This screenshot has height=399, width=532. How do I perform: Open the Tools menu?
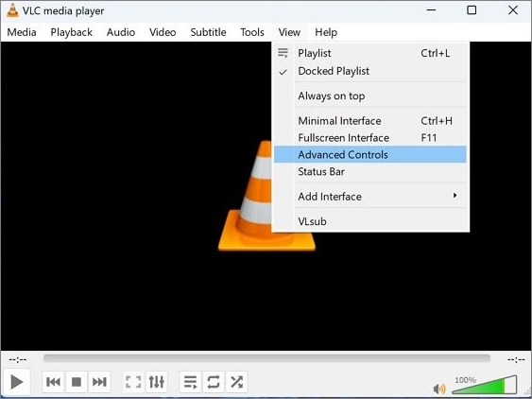(x=252, y=32)
